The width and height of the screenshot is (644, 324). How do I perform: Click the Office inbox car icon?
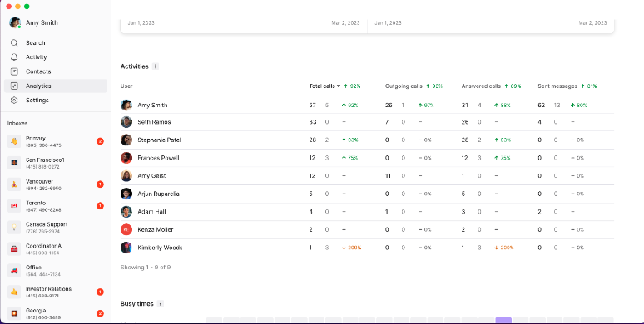click(14, 270)
